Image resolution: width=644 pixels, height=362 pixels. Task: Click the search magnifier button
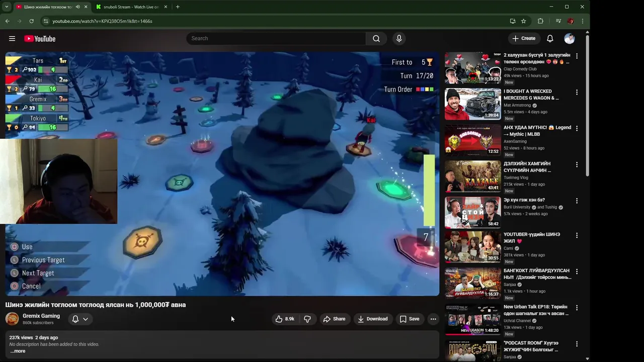[x=376, y=39]
